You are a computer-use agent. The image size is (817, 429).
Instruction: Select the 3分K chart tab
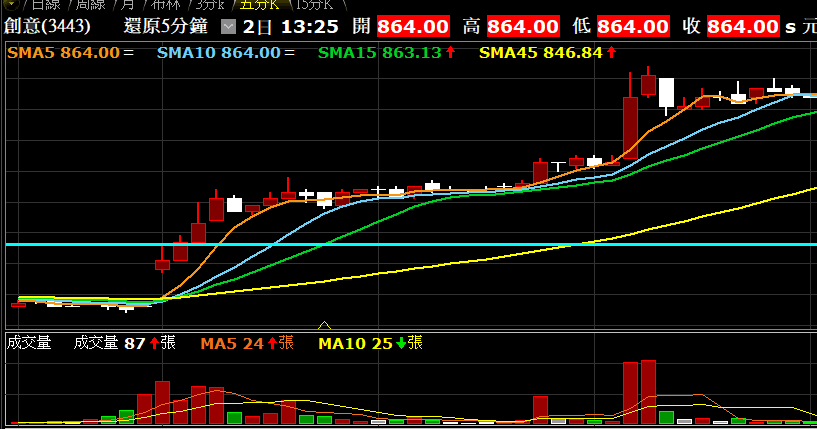202,5
